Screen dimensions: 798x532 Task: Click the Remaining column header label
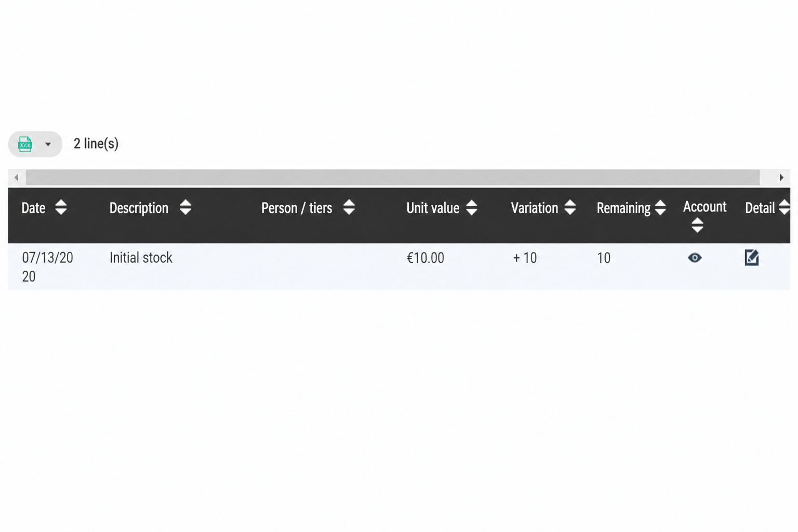[623, 208]
